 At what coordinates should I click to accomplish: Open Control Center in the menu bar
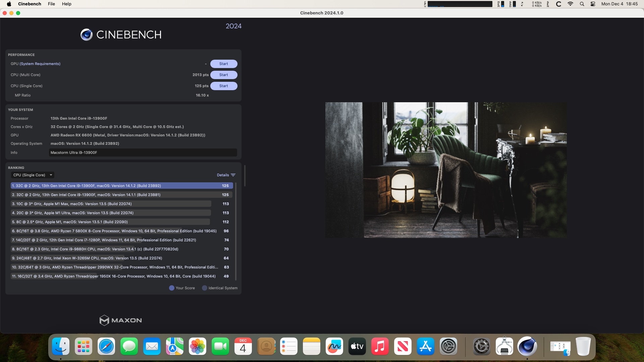tap(593, 4)
